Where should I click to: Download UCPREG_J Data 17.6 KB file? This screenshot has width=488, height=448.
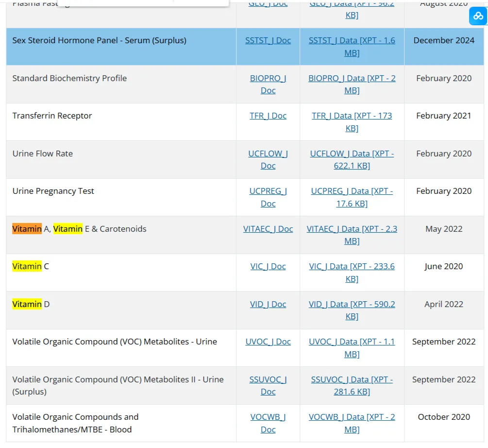coord(352,197)
